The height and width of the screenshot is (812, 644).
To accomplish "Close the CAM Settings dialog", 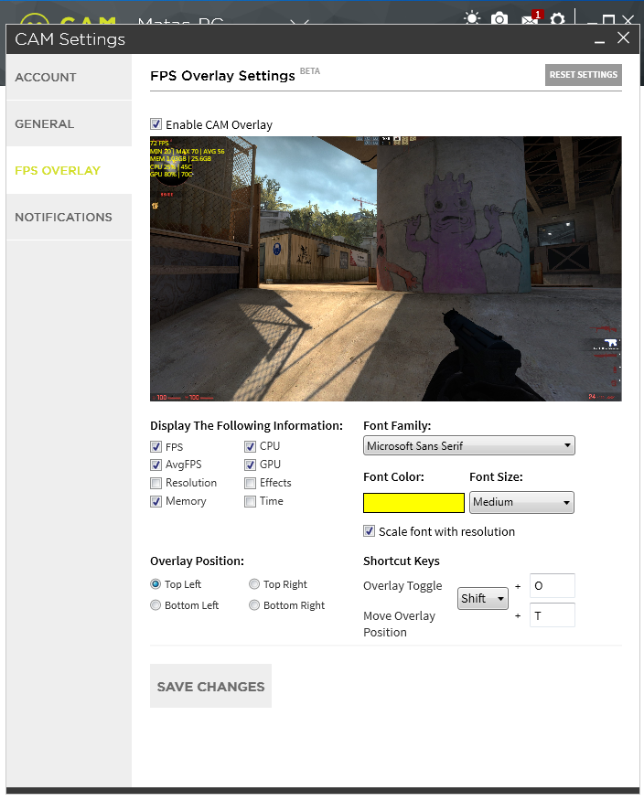I will pos(623,37).
